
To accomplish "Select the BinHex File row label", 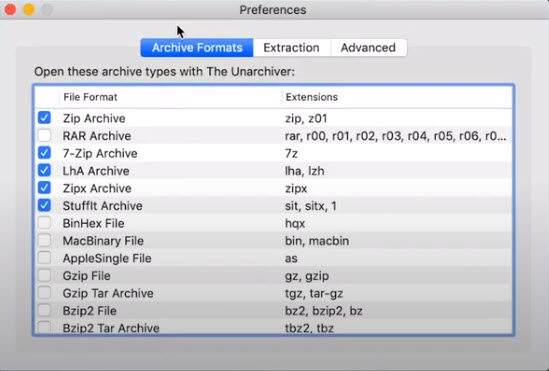I will [93, 223].
